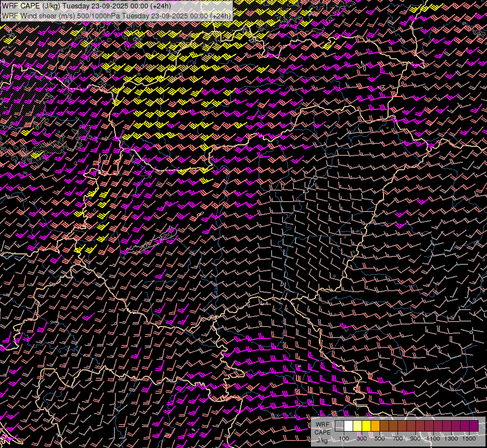Viewport: 487px width, 448px height.
Task: Click the 300 label under the colorbar
Action: (362, 439)
